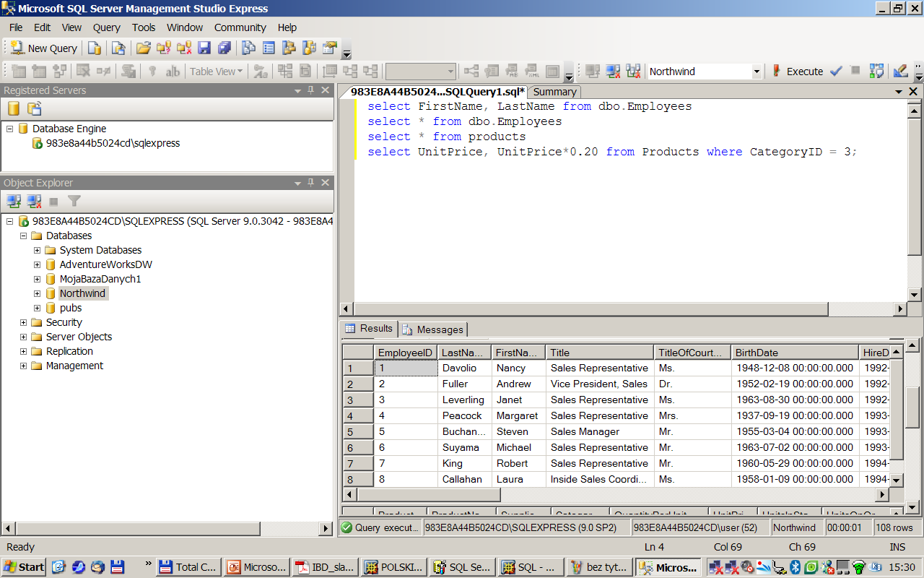Click the Summary page toolbar icon

(269, 48)
